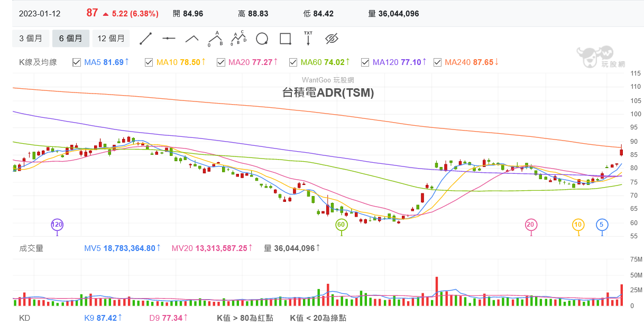
Task: Click the MA10 78.50 value label
Action: click(x=181, y=62)
